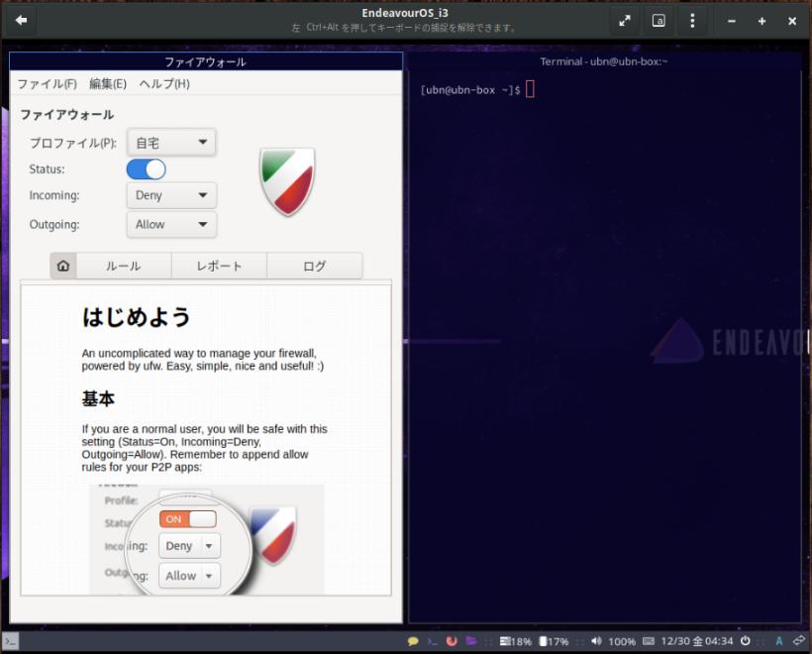Image resolution: width=812 pixels, height=654 pixels.
Task: Open the Incoming policy dropdown set to Deny
Action: click(x=171, y=195)
